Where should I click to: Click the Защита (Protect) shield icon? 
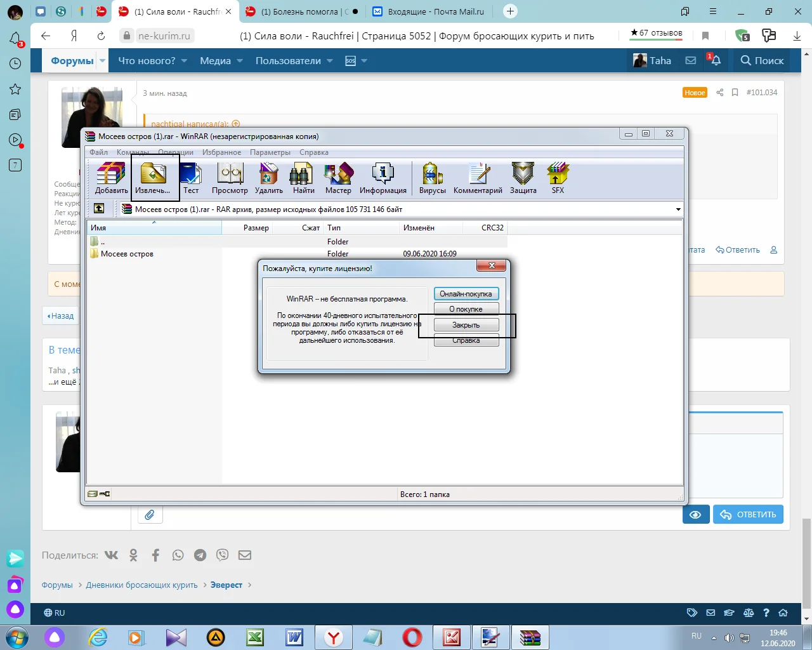coord(523,178)
